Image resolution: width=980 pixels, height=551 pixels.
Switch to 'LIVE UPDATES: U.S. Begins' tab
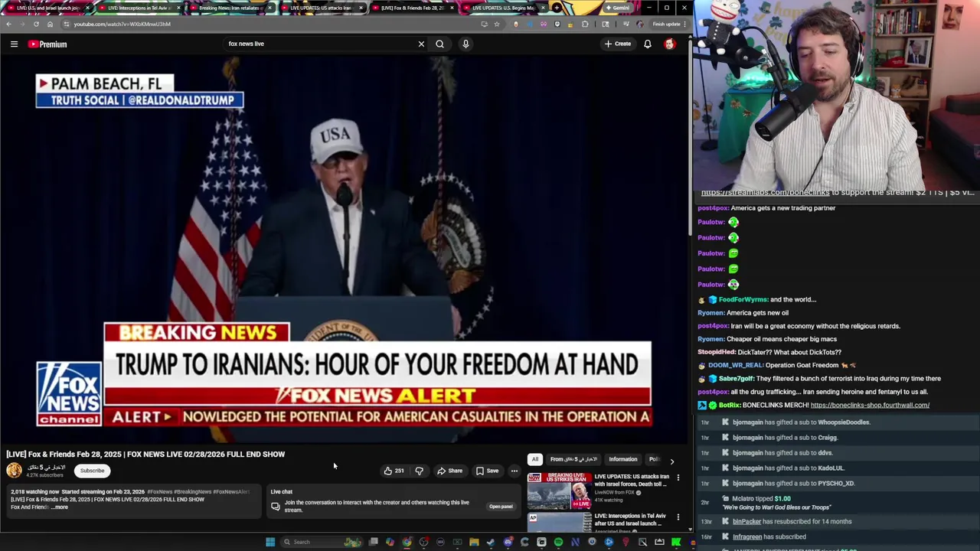pos(504,8)
